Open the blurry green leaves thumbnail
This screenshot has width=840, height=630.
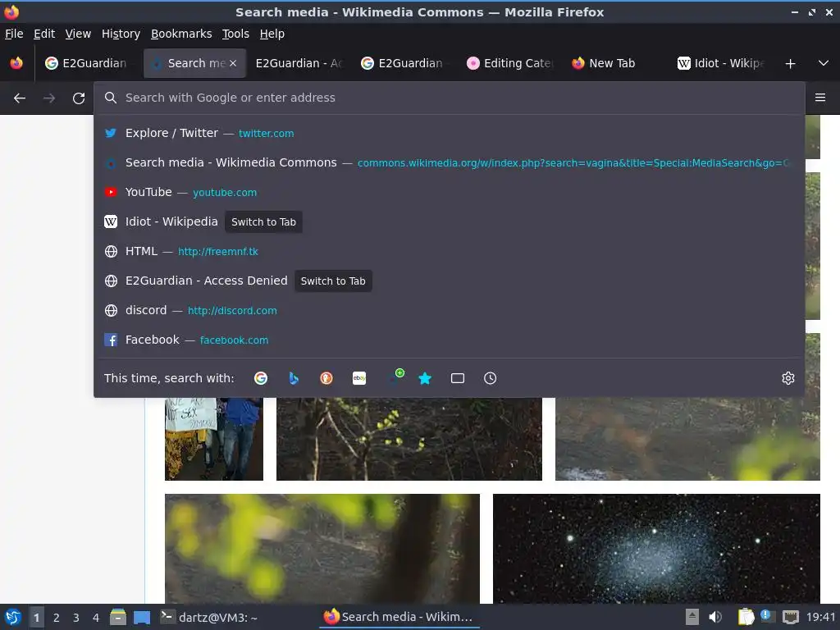tap(322, 549)
